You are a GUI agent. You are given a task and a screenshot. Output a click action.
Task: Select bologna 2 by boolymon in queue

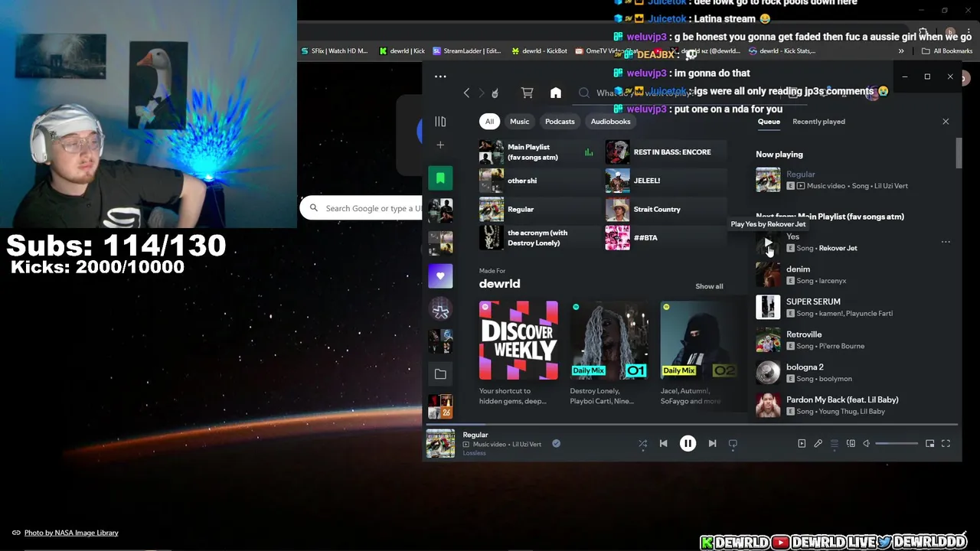(854, 373)
